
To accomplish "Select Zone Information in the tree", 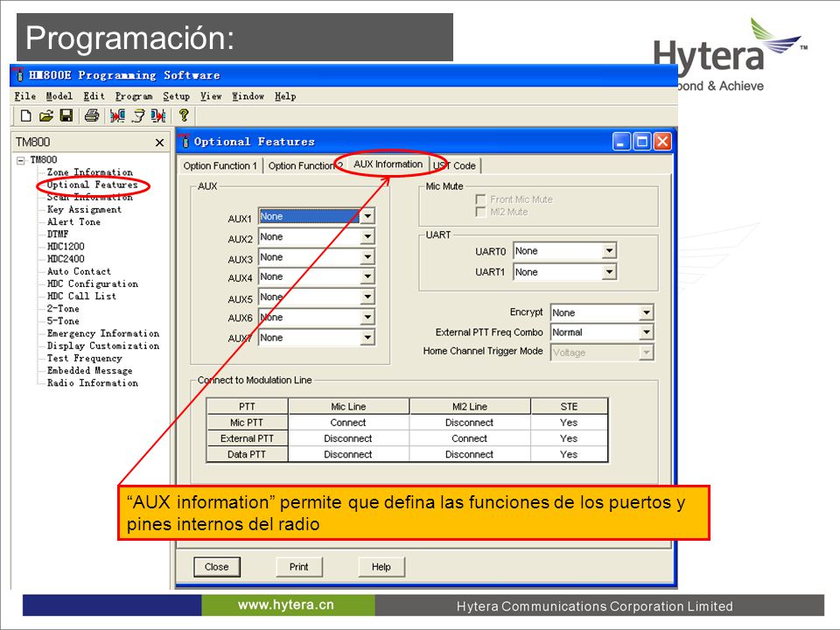I will tap(89, 172).
